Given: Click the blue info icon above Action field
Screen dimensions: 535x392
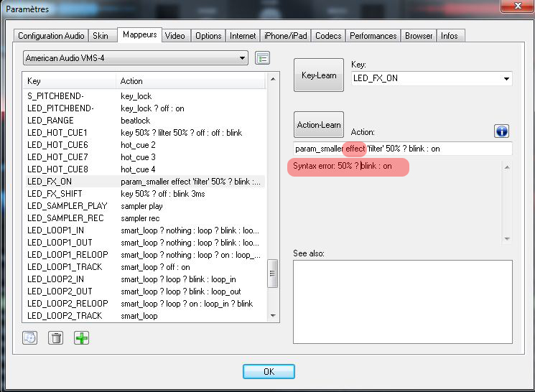Looking at the screenshot, I should coord(502,131).
